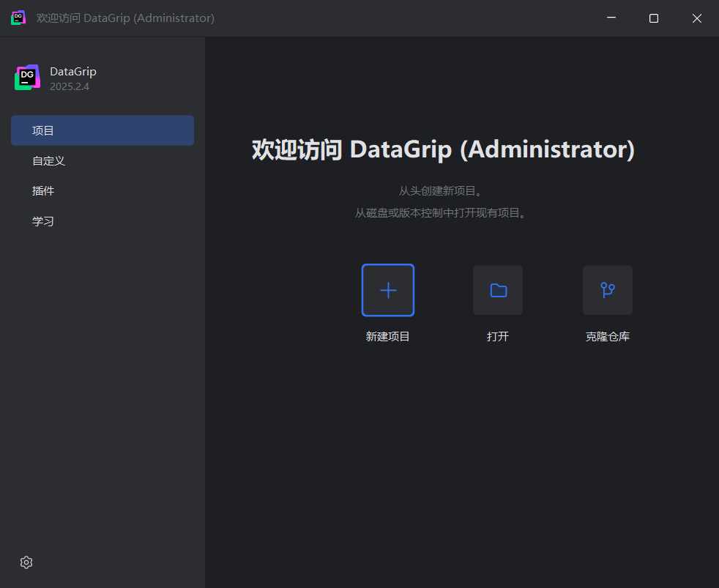Maximize the DataGrip welcome window

click(x=654, y=18)
